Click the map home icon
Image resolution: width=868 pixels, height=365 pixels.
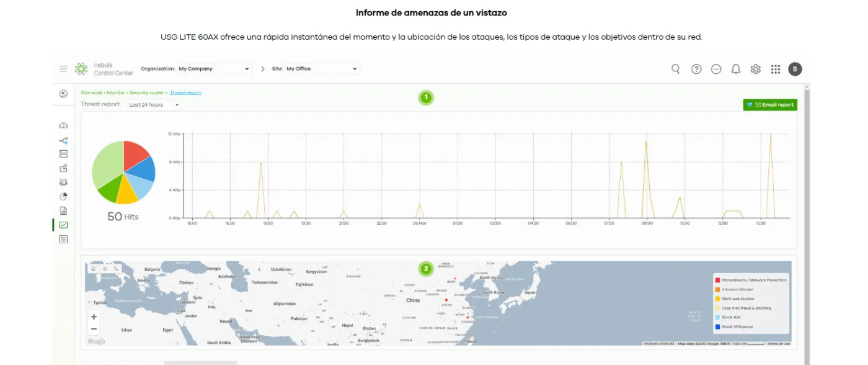(93, 268)
